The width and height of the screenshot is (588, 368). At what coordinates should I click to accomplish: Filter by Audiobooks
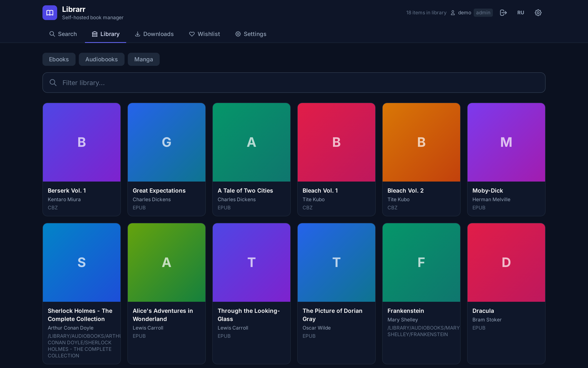point(101,59)
